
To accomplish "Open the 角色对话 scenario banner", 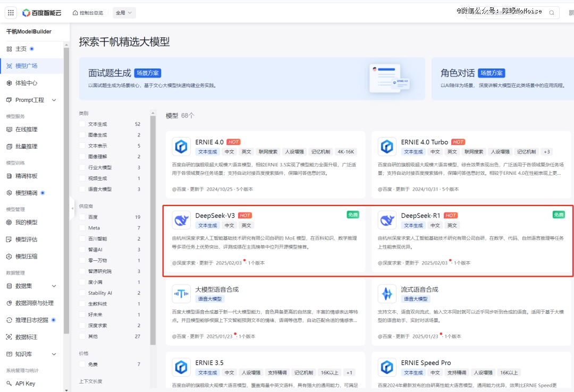I will click(x=503, y=79).
